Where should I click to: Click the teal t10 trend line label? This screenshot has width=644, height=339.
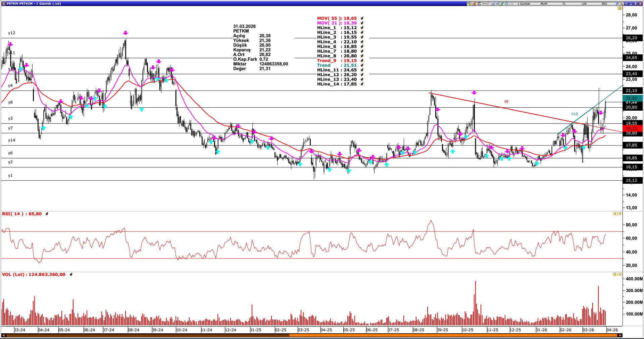pos(575,114)
